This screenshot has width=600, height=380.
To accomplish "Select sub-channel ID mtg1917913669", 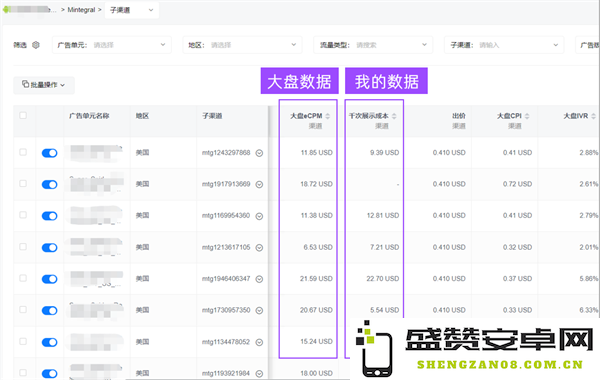I will [226, 184].
